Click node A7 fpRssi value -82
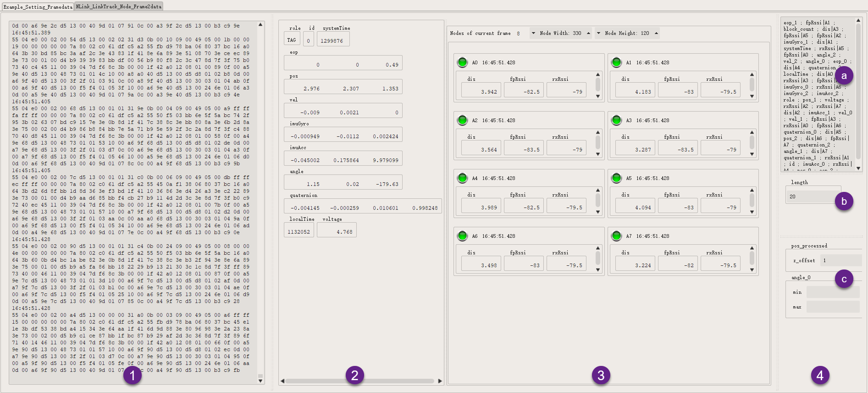868x393 pixels. pos(678,264)
